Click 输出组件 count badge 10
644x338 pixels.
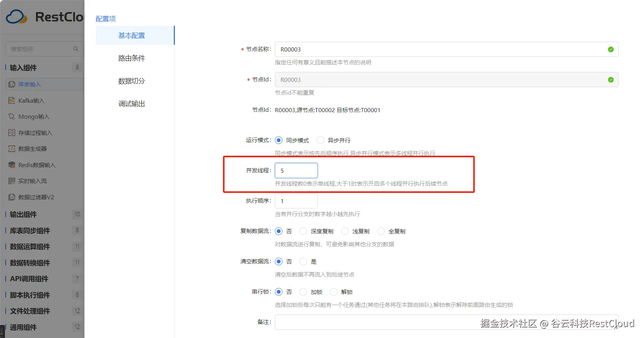pos(77,214)
